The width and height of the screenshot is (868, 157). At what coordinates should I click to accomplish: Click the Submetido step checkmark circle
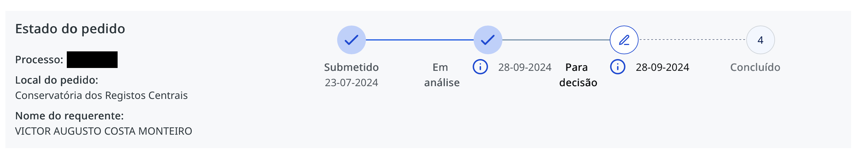click(x=351, y=40)
